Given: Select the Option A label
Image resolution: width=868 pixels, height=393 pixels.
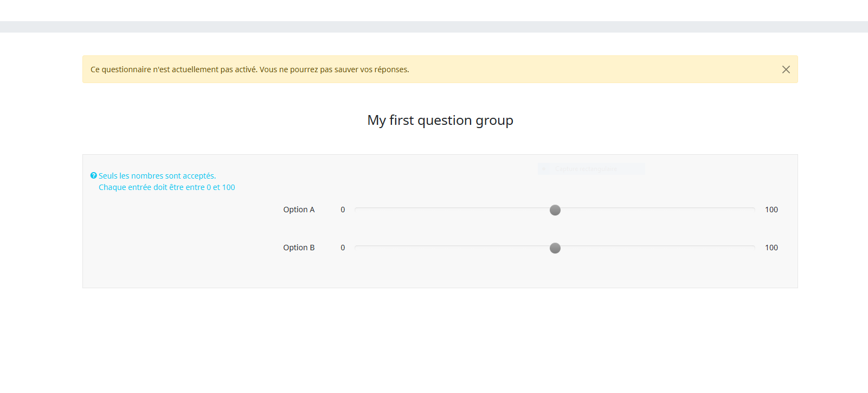Looking at the screenshot, I should click(298, 210).
